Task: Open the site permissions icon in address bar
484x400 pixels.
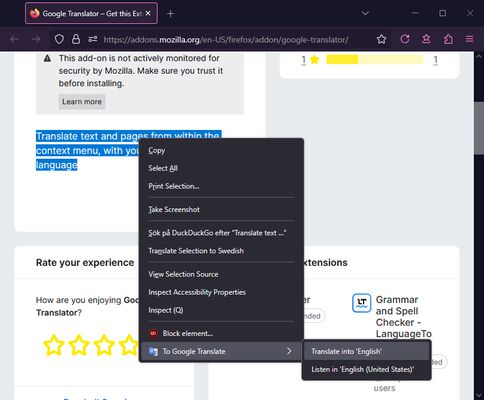Action: click(x=93, y=39)
